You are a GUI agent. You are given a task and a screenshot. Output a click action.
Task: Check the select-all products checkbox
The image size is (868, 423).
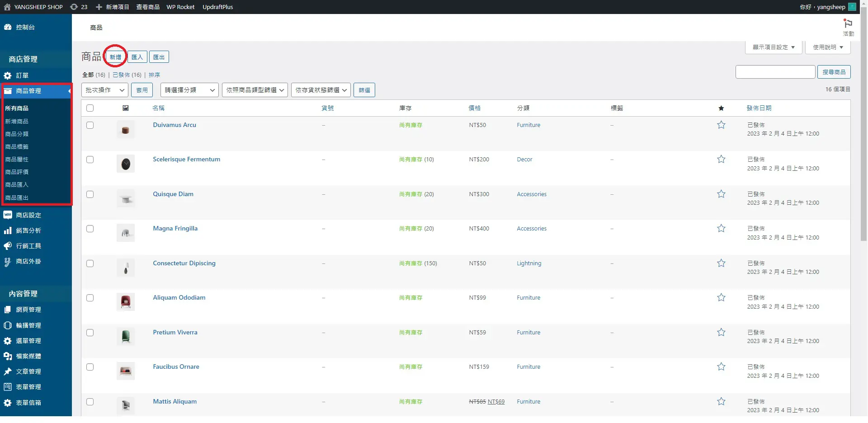90,108
